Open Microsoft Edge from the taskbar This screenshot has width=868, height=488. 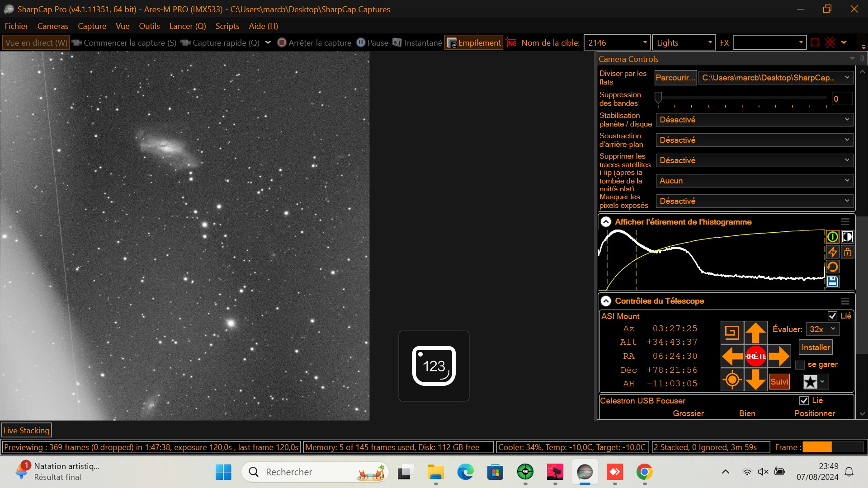[465, 472]
